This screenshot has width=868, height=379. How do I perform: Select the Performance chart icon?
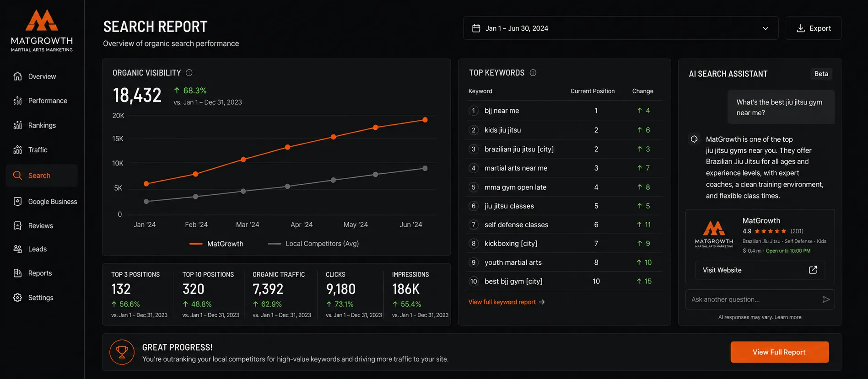tap(17, 101)
